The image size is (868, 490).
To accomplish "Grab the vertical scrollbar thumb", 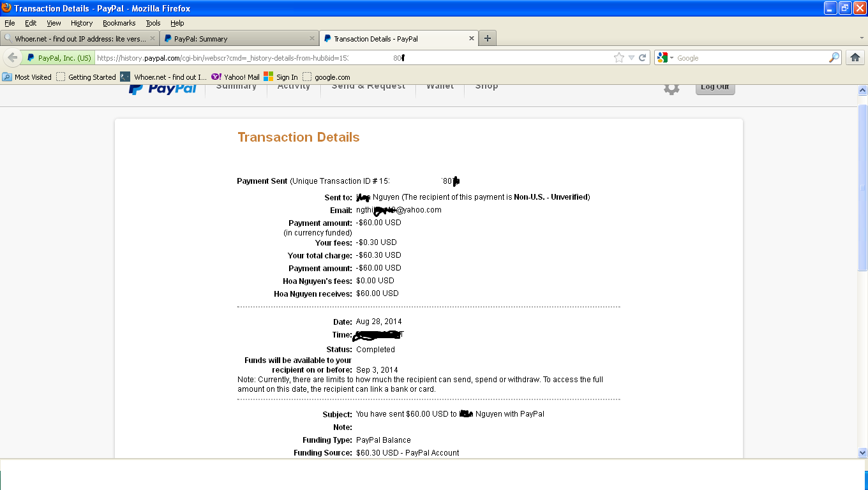I will (x=862, y=187).
